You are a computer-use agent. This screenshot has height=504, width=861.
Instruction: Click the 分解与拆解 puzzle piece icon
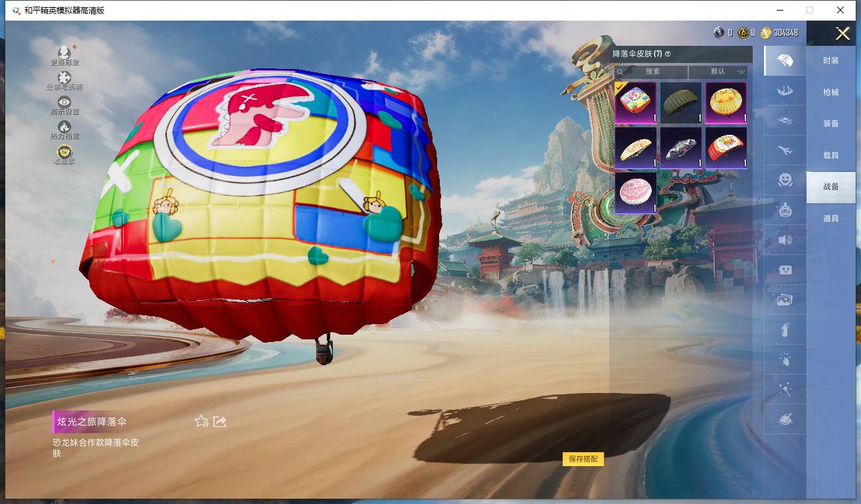point(64,78)
